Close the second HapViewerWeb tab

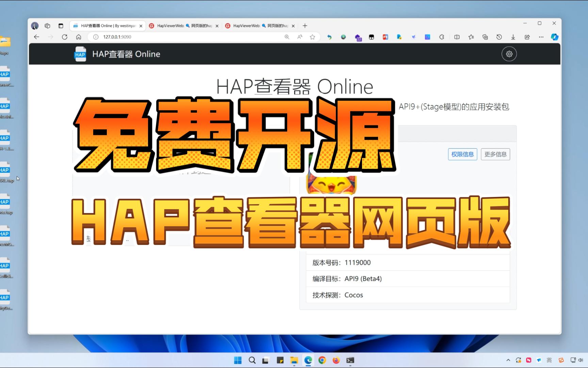coord(217,26)
